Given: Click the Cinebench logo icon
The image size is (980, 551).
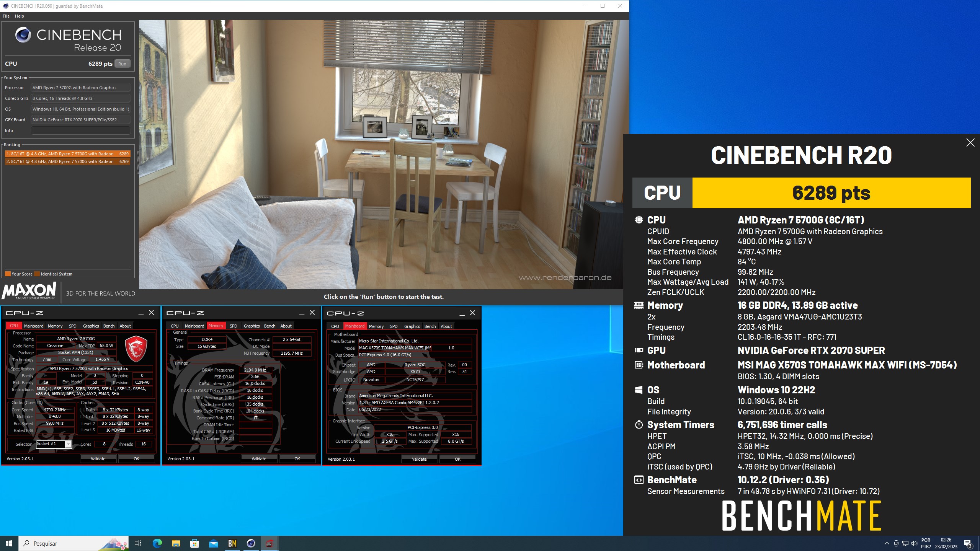Looking at the screenshot, I should pos(23,35).
